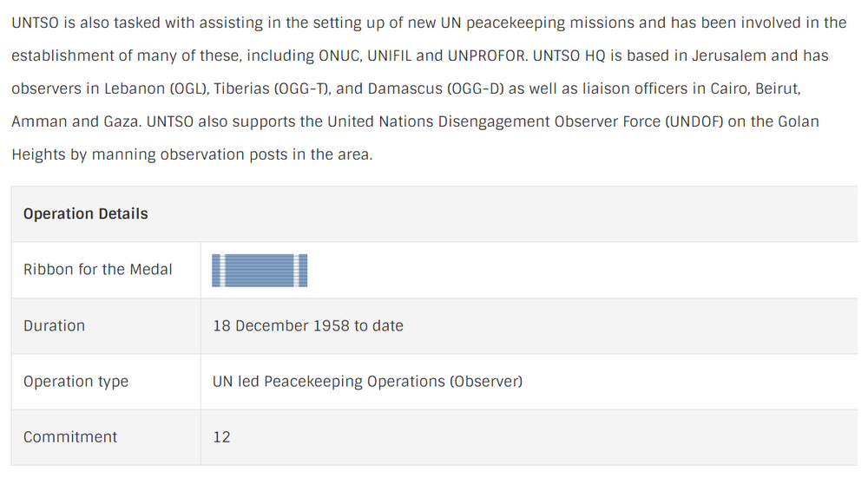This screenshot has width=868, height=478.
Task: Click the word Heights in last line
Action: click(x=37, y=155)
